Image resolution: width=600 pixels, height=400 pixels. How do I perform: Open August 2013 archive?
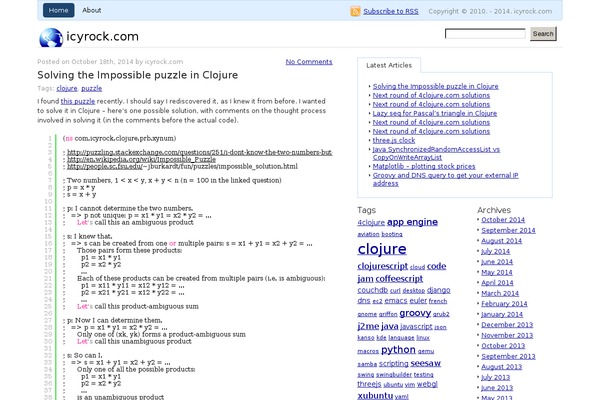click(x=501, y=367)
